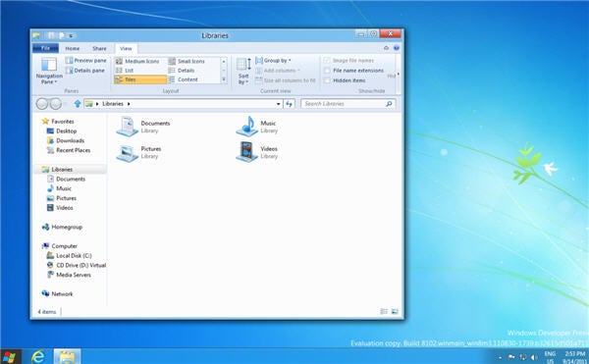Select the highlighted Tiles layout
This screenshot has height=364, width=589.
(140, 79)
